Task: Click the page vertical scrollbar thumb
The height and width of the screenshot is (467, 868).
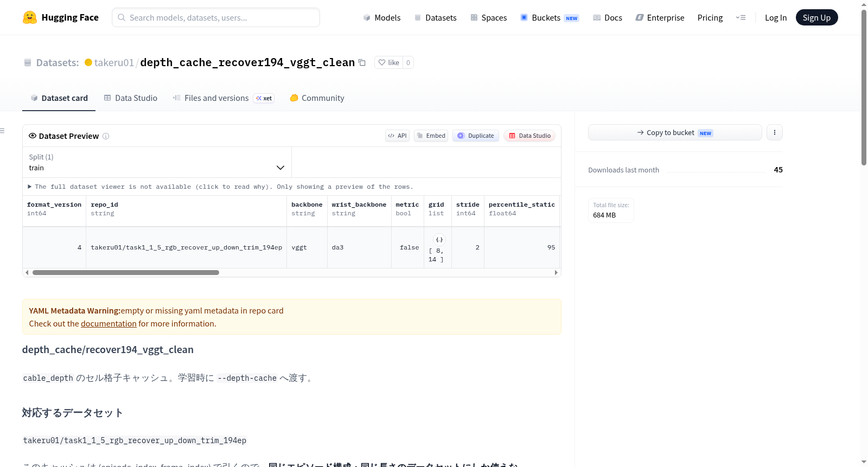Action: (x=864, y=87)
